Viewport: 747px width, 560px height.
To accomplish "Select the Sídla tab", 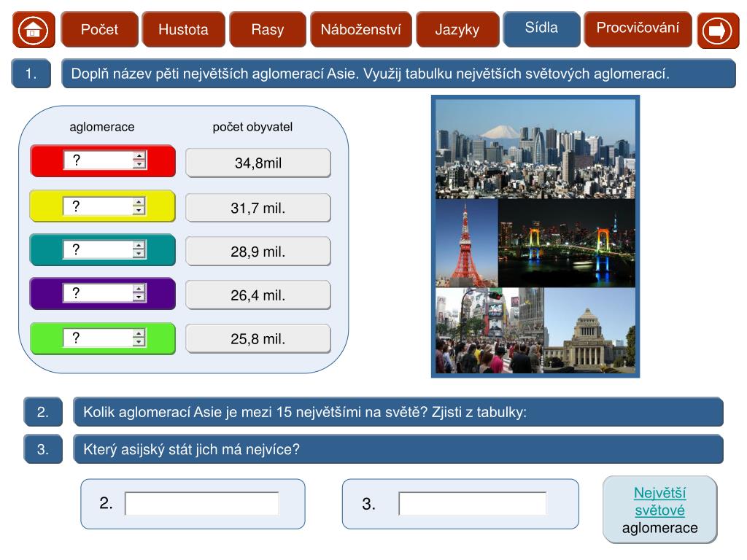I will [542, 28].
